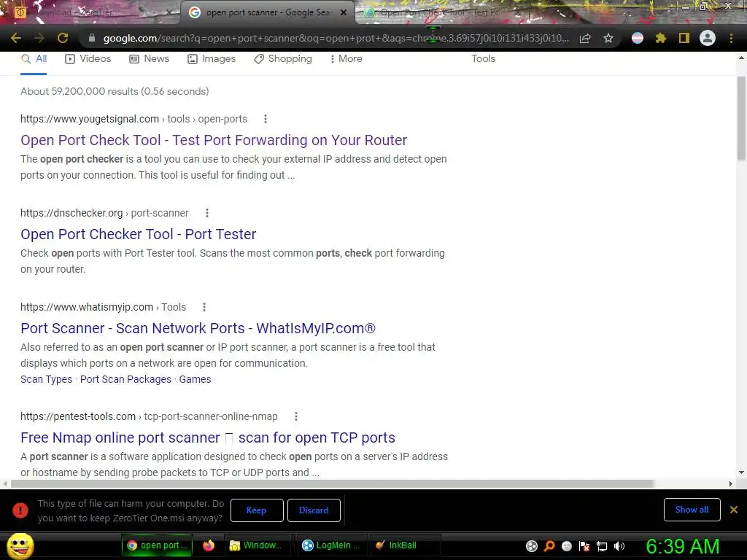The image size is (747, 560).
Task: Click the vertical scrollbar thumb
Action: pyautogui.click(x=741, y=119)
